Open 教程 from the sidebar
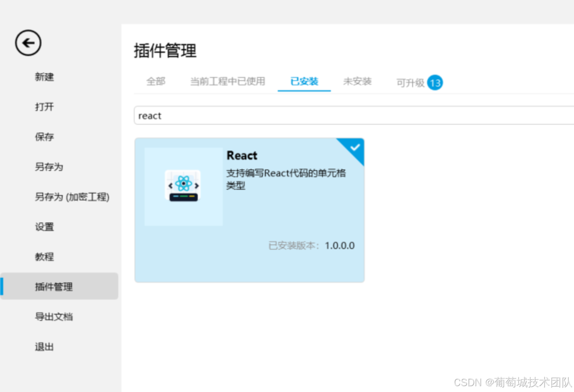Viewport: 574px width, 392px height. [44, 257]
